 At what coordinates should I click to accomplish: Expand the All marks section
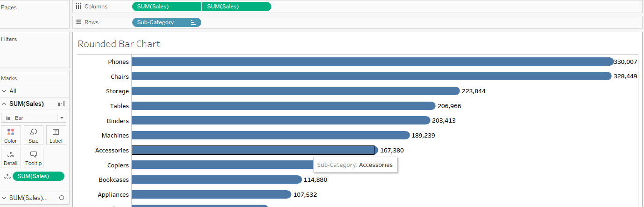coord(4,91)
